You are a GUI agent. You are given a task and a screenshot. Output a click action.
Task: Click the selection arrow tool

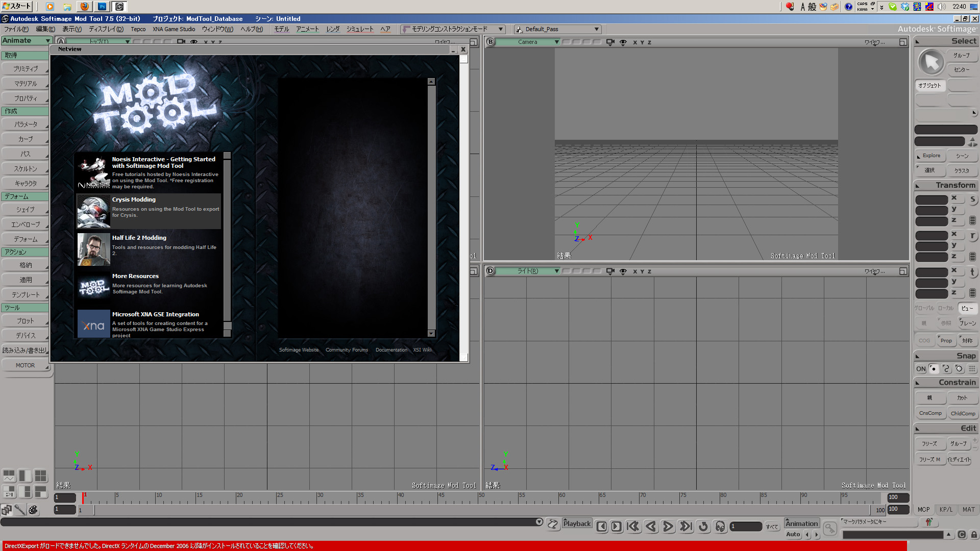coord(931,63)
